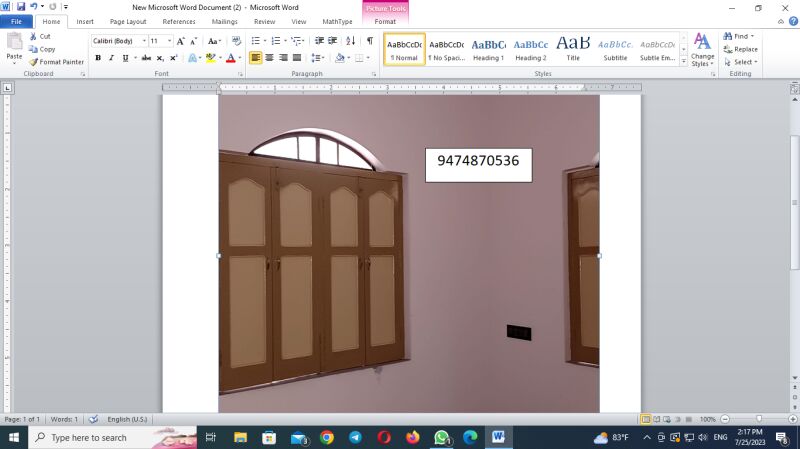The image size is (800, 449).
Task: Click the Grow Font icon
Action: tap(181, 41)
